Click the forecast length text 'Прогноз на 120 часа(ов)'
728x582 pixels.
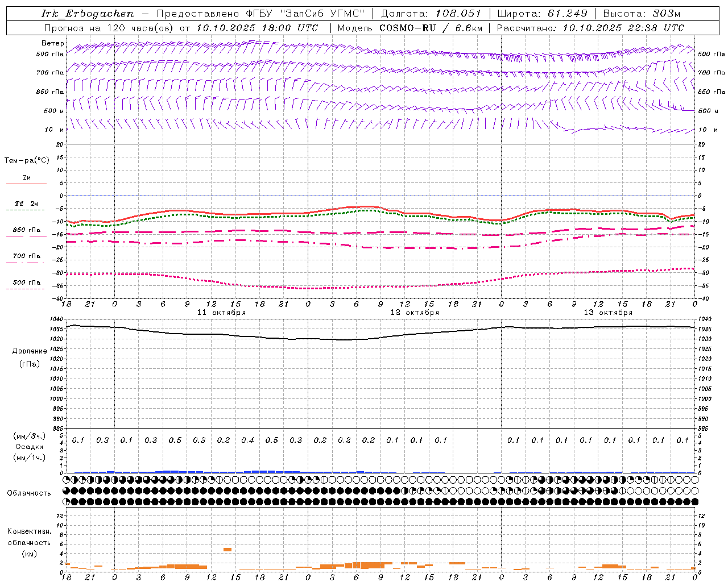pyautogui.click(x=110, y=28)
